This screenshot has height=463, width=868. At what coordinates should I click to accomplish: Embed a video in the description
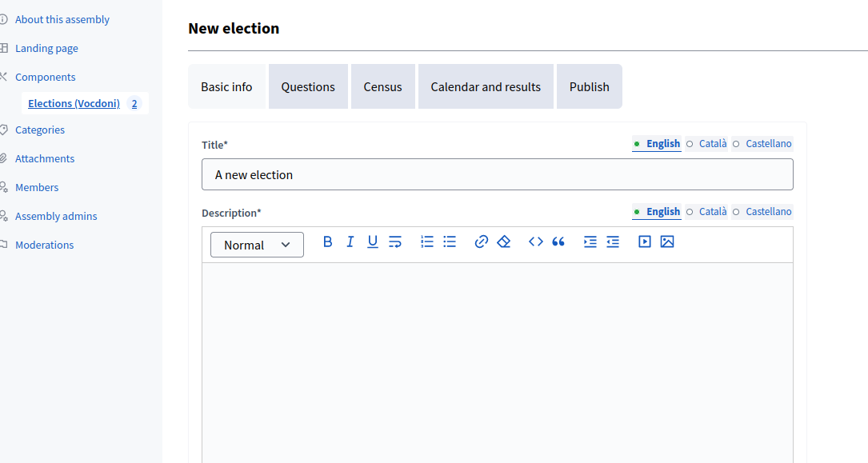[645, 241]
